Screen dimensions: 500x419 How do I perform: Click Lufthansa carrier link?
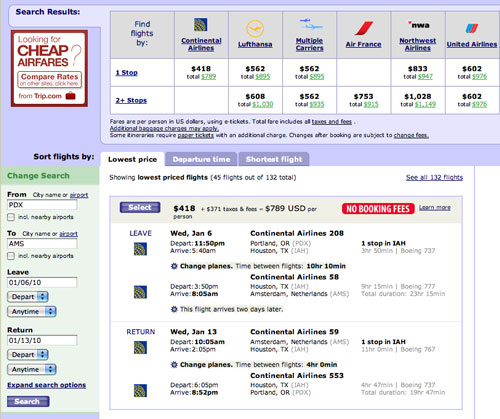pos(255,44)
